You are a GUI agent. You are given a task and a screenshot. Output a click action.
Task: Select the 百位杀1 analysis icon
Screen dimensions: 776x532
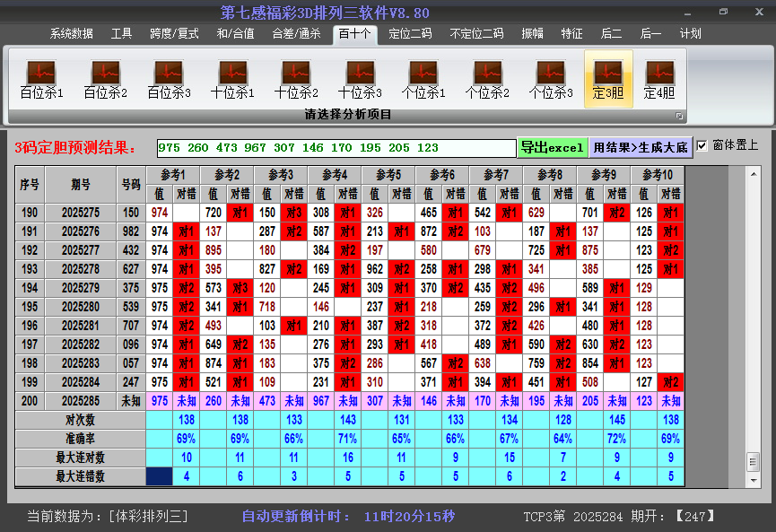[x=41, y=79]
